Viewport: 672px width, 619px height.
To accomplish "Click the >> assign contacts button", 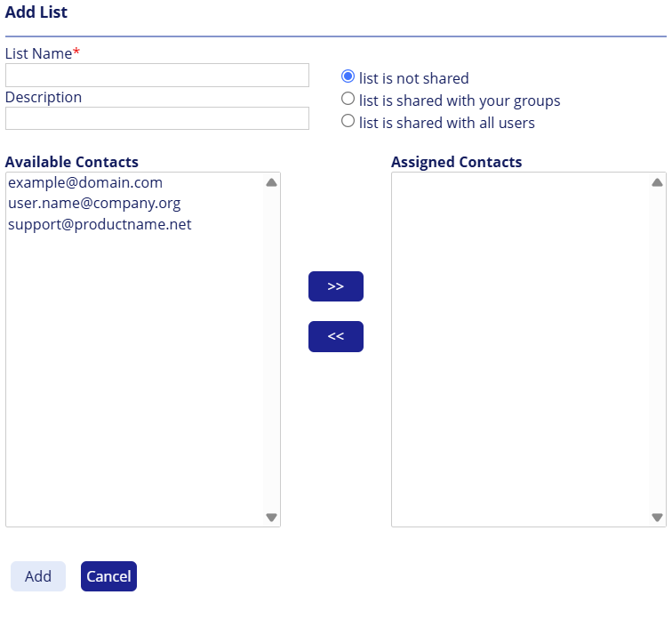I will (x=335, y=286).
